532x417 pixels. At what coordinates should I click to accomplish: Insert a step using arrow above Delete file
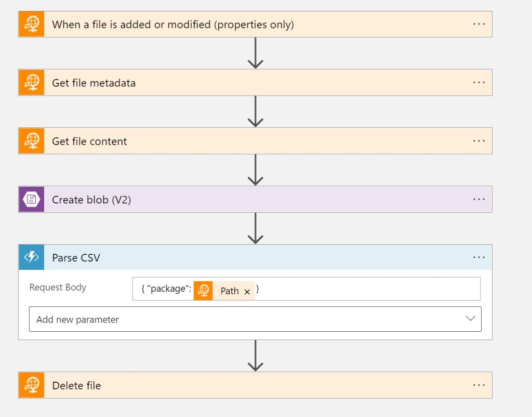point(255,356)
